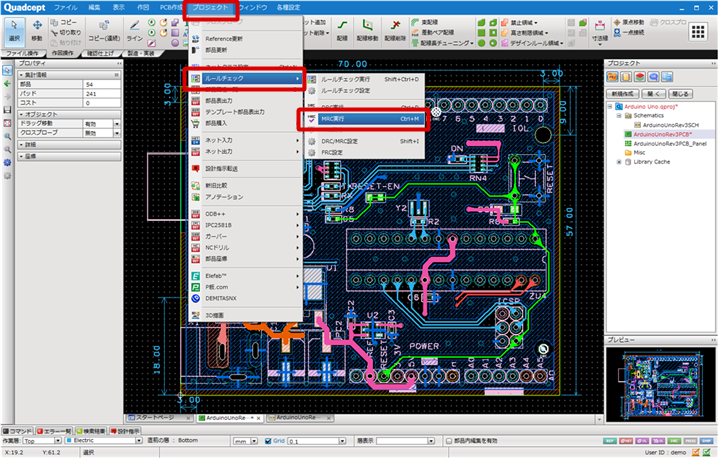Select the 配線移動 route move tool
Viewport: 718px width, 458px height.
click(367, 31)
